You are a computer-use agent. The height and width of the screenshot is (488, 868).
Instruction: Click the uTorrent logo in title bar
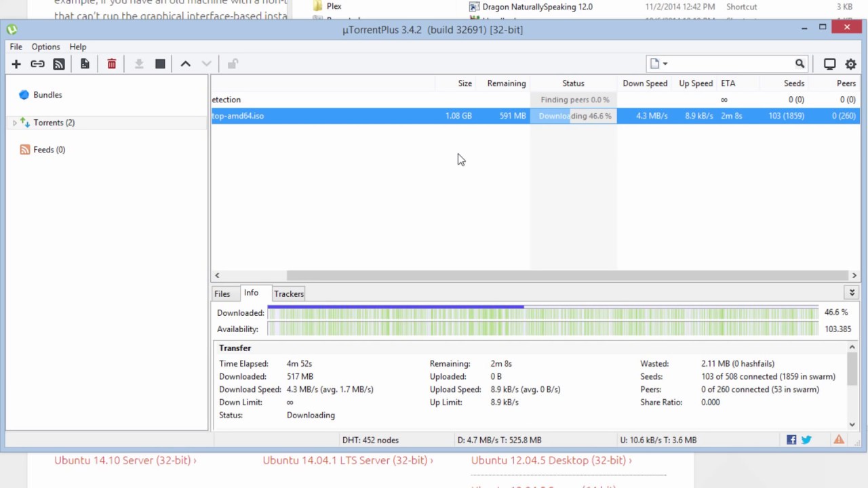tap(12, 29)
